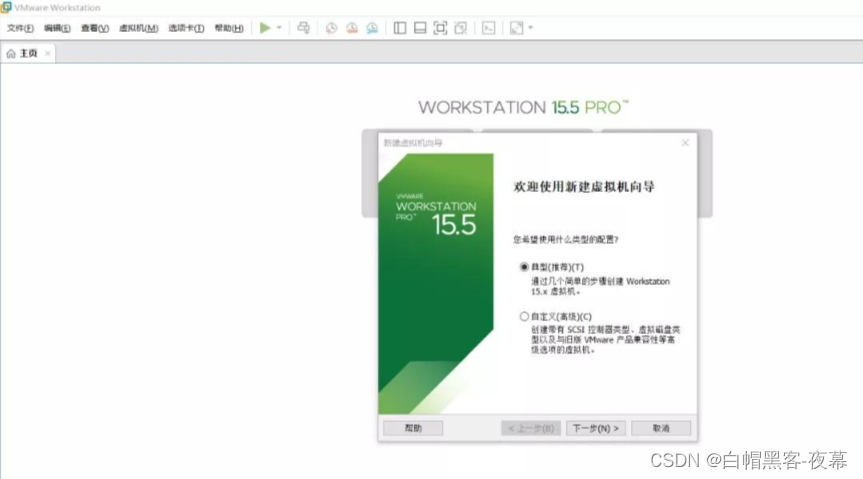Click the send Ctrl+Alt+Del toolbar icon
Screen dimensions: 863x479
coord(303,28)
